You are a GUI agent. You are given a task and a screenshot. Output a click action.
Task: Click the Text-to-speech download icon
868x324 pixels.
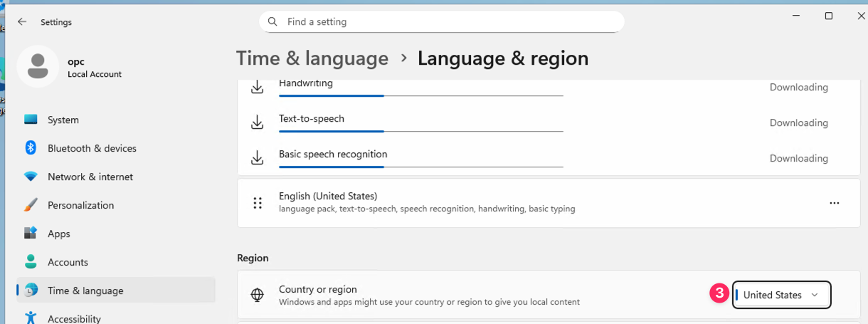point(258,122)
